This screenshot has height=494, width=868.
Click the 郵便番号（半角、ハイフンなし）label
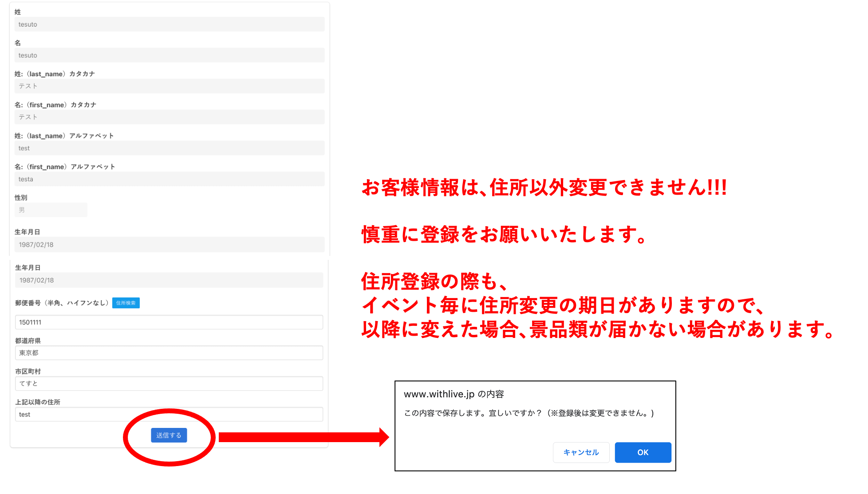62,303
